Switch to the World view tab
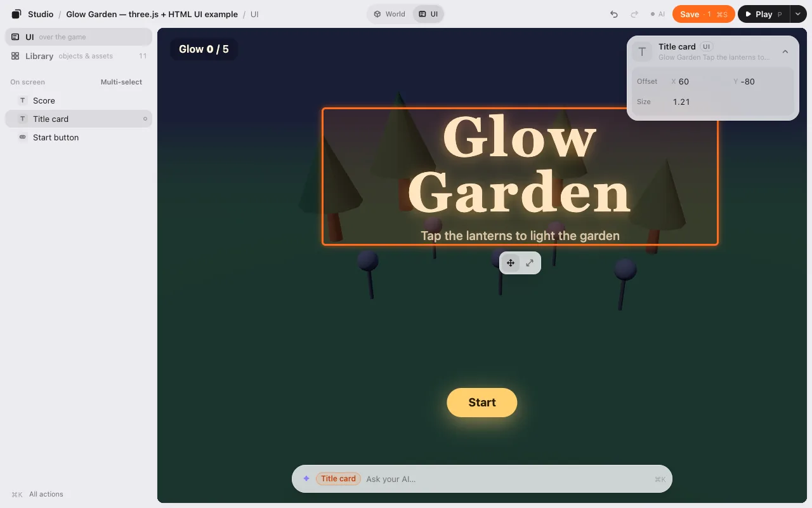 tap(390, 14)
